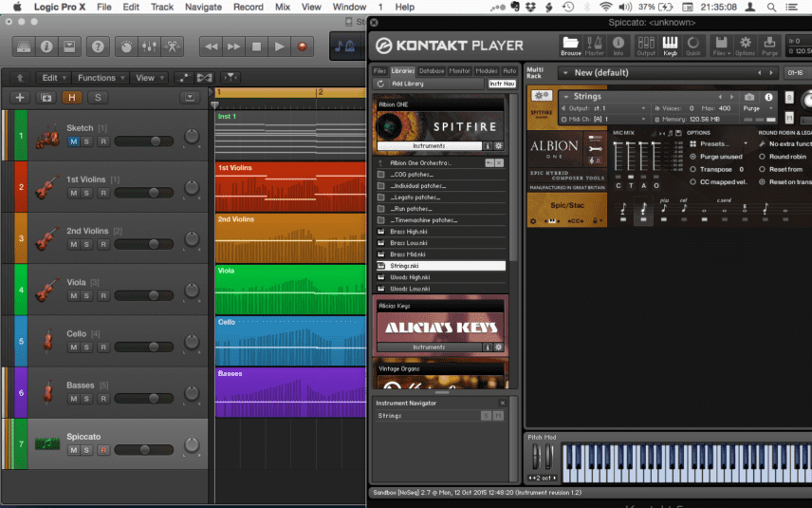Open Smart Controls knob button
Image resolution: width=812 pixels, height=508 pixels.
click(126, 47)
